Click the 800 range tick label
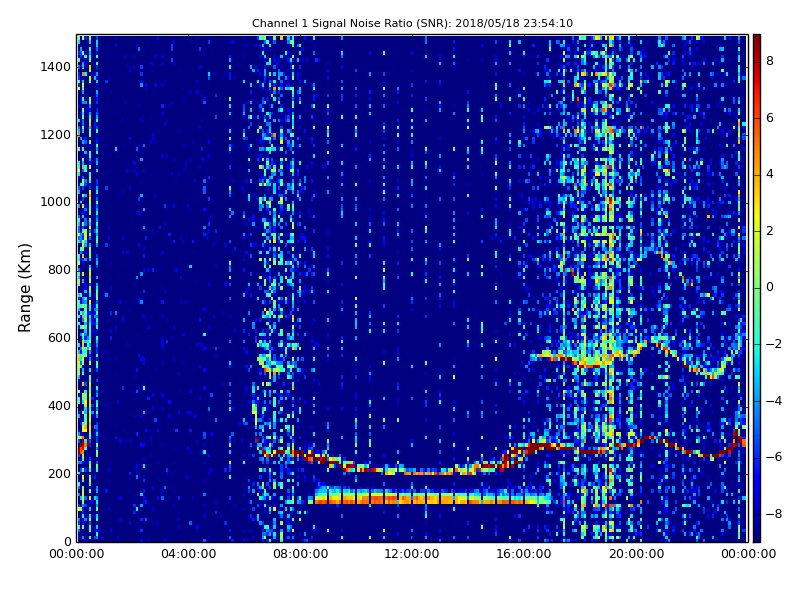Screen dimensions: 800x600 coord(59,270)
